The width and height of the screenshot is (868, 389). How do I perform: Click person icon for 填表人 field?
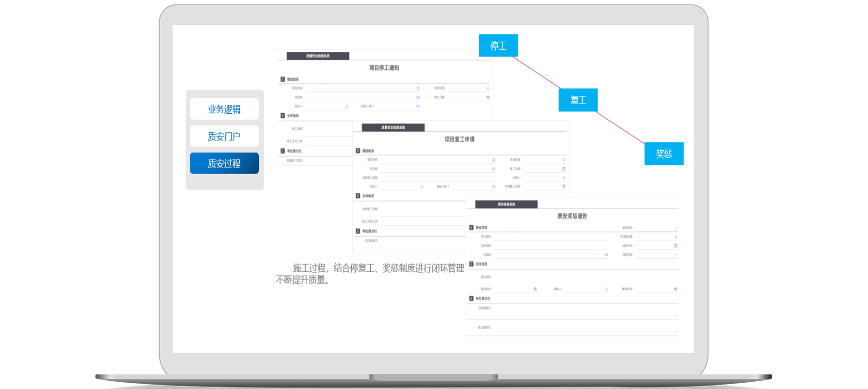coord(607,289)
